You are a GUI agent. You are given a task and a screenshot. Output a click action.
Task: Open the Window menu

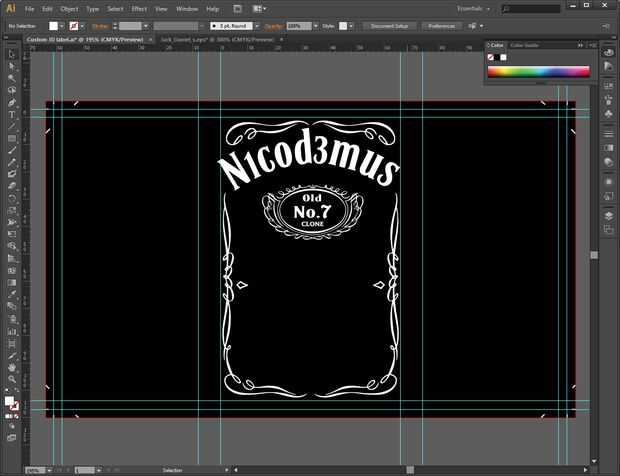coord(187,9)
